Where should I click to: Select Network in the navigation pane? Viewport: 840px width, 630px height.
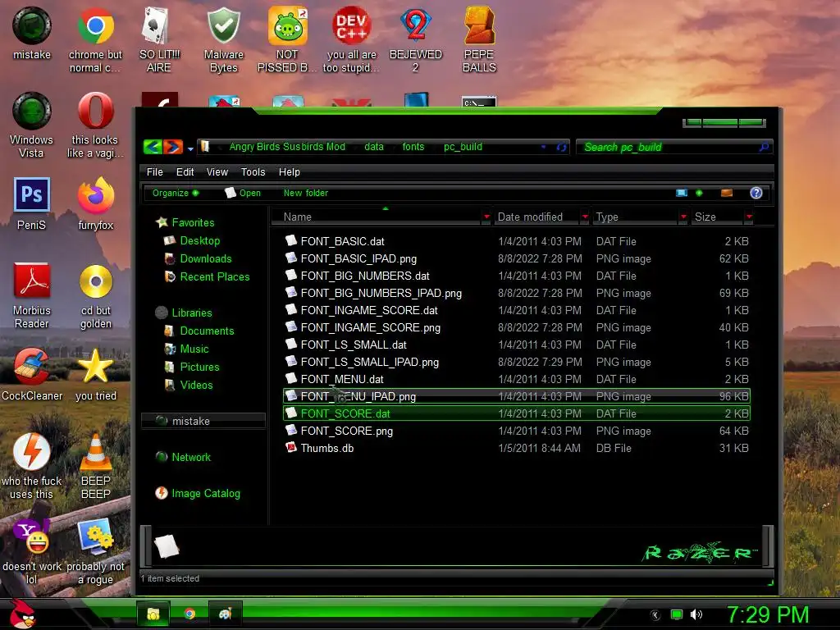coord(190,457)
